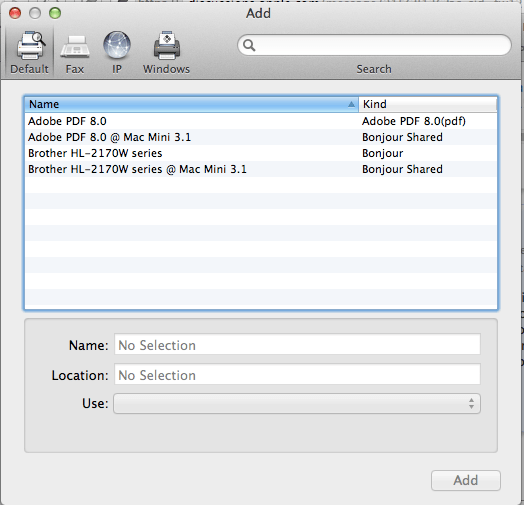
Task: Click the Adobe PDF 8.0(pdf) kind cell
Action: pos(414,121)
